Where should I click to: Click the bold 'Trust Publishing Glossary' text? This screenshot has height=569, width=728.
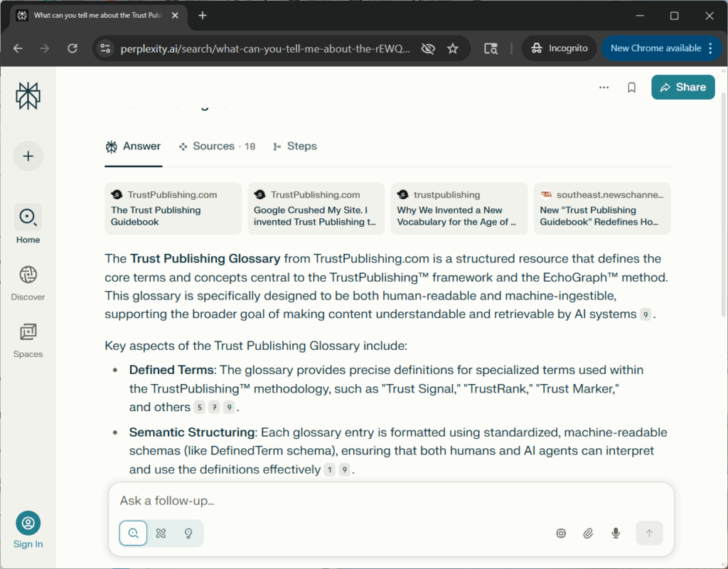[205, 259]
